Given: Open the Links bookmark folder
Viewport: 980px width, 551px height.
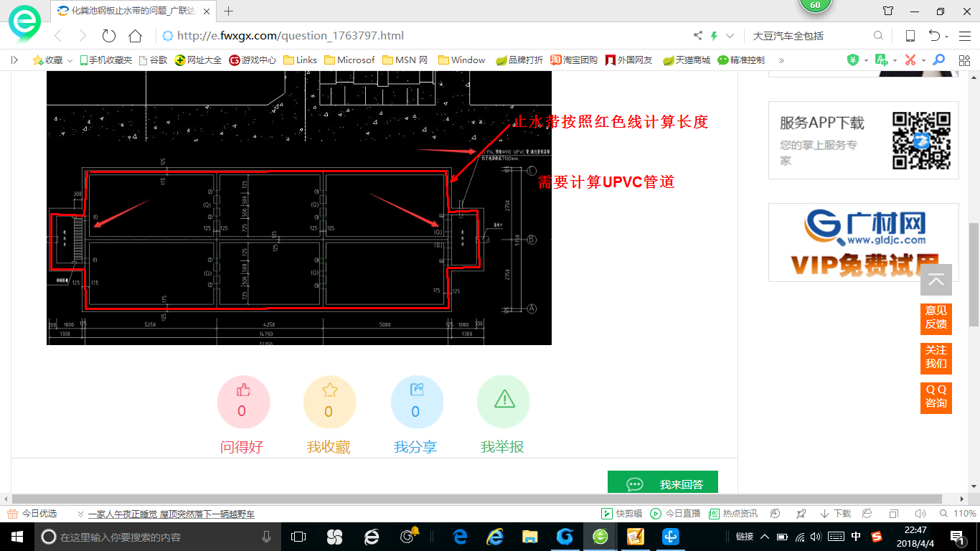Looking at the screenshot, I should tap(301, 60).
